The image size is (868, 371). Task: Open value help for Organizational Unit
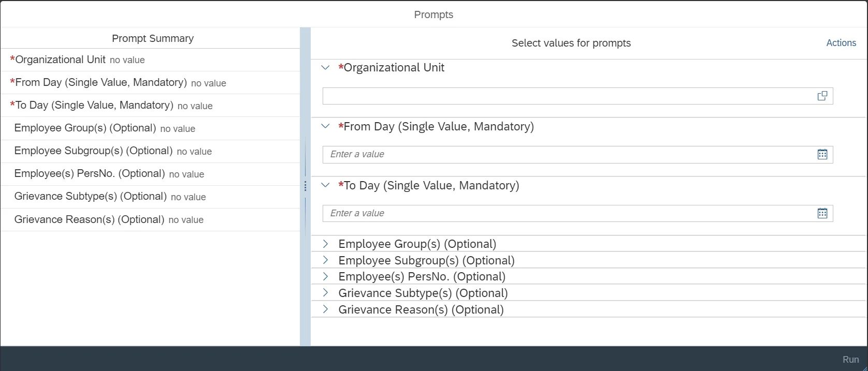[822, 96]
